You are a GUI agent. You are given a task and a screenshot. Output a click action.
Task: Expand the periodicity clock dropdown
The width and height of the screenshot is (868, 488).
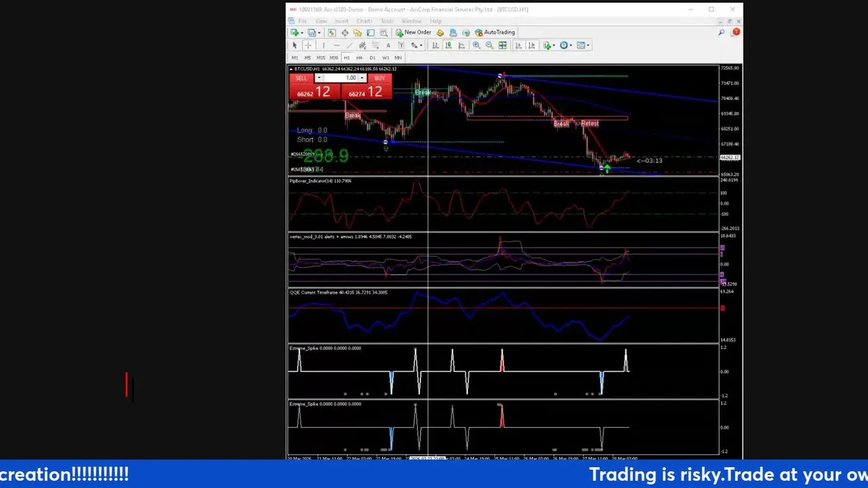(571, 45)
